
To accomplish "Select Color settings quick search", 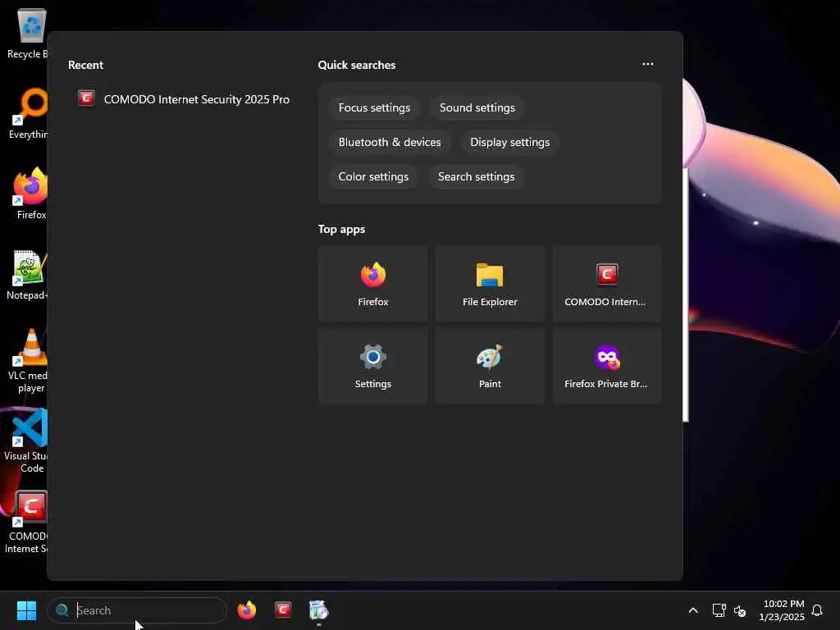I will (x=373, y=176).
